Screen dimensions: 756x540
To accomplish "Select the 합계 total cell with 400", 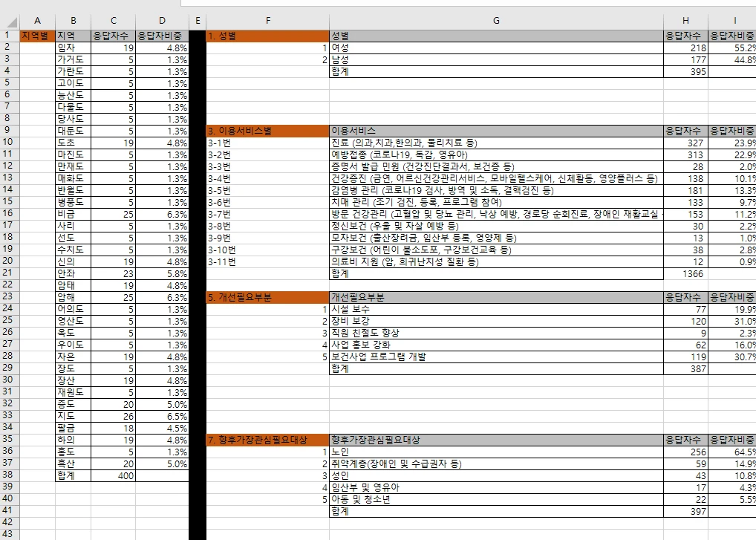I will pos(114,475).
